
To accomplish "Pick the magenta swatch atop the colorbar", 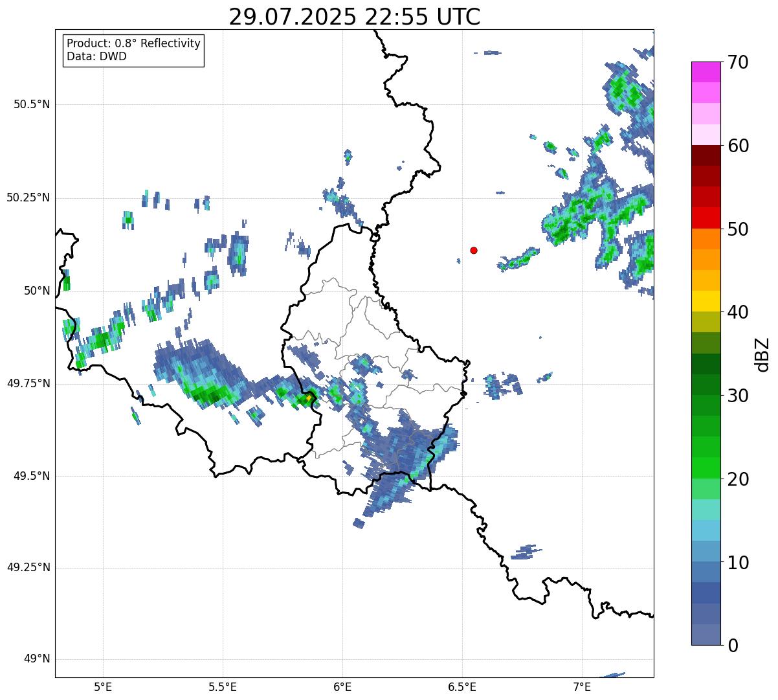I will [706, 72].
